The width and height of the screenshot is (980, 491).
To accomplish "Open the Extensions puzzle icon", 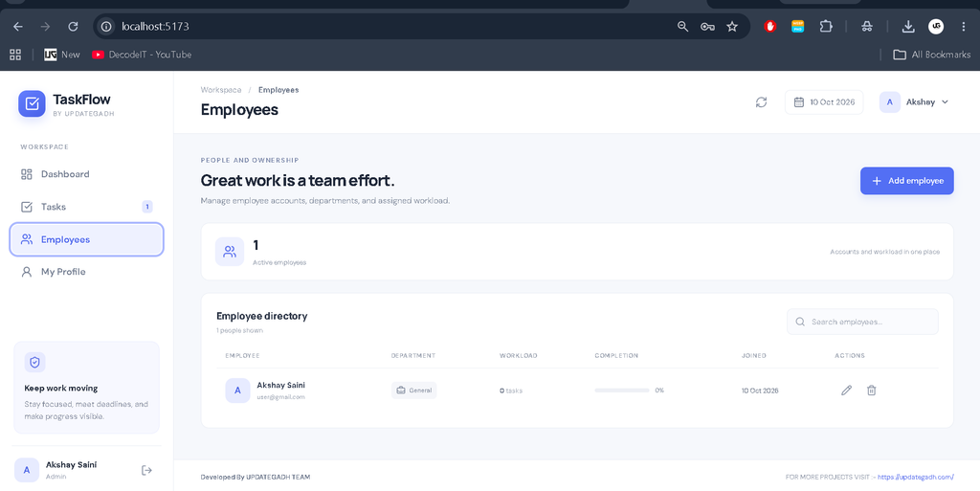I will [826, 26].
